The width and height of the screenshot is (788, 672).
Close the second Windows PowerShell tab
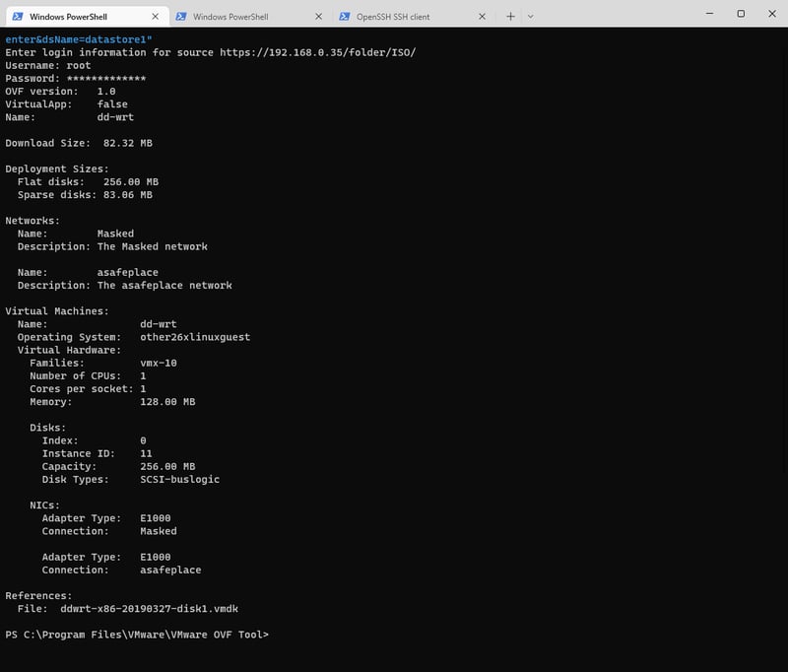pos(317,17)
